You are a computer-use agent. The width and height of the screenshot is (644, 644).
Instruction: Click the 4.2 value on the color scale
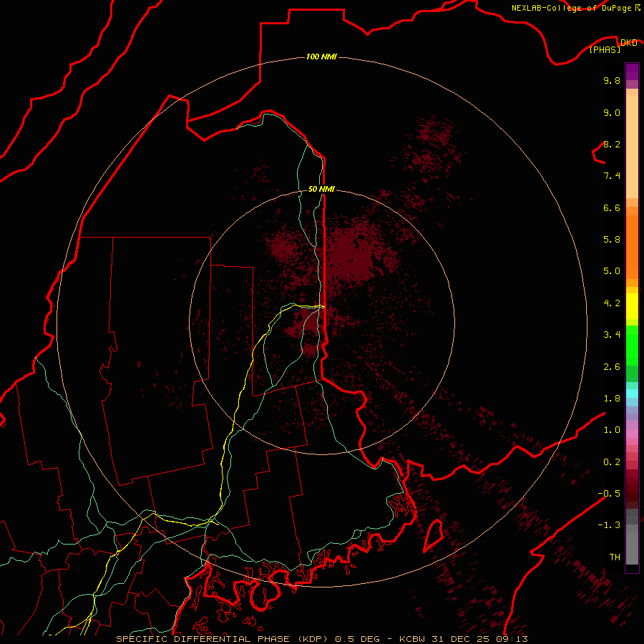(612, 303)
